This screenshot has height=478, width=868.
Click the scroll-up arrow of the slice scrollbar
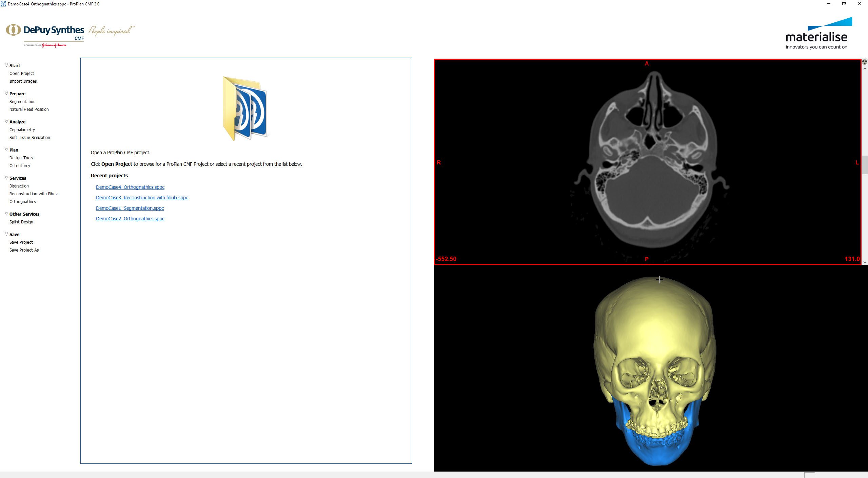(864, 69)
